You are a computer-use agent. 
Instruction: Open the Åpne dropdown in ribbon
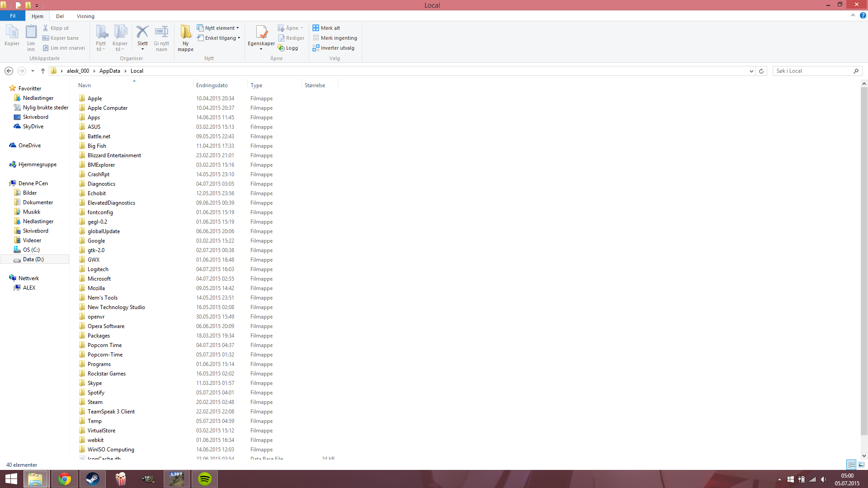pos(291,28)
